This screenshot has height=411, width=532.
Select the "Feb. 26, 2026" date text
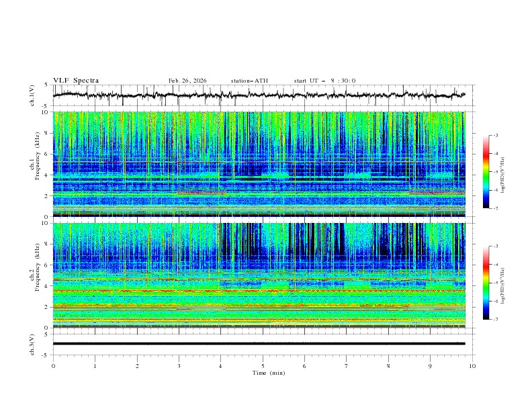(187, 81)
